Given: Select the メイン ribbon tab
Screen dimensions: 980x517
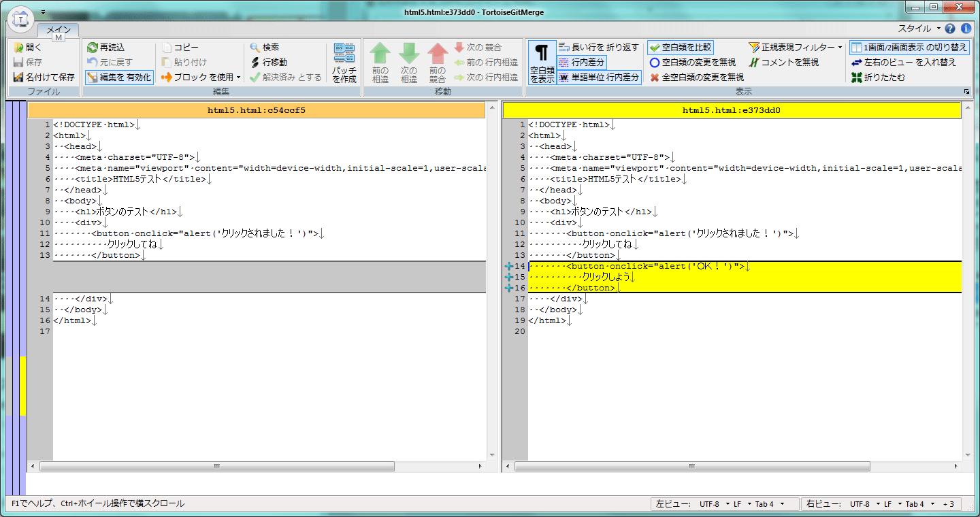Looking at the screenshot, I should [x=59, y=30].
